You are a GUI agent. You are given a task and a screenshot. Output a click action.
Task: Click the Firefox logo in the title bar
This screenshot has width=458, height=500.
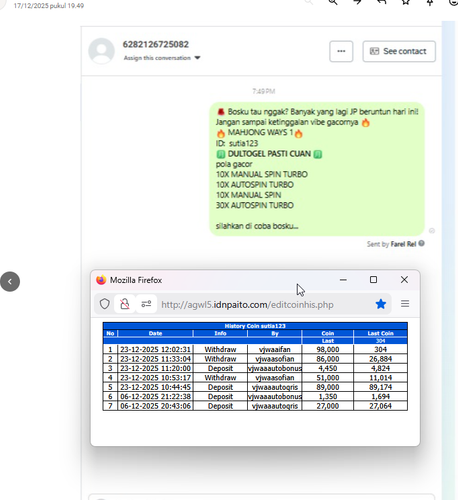point(101,280)
